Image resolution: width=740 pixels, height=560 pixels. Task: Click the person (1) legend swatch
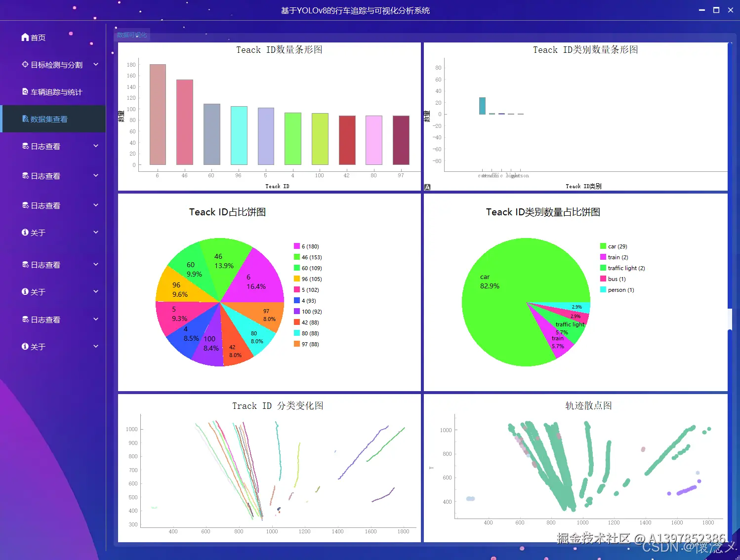[x=603, y=289]
